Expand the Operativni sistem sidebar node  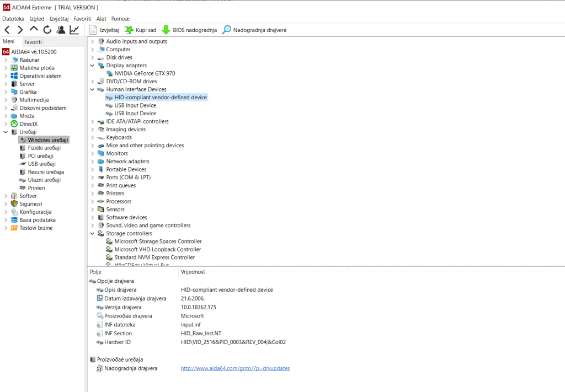pyautogui.click(x=6, y=76)
